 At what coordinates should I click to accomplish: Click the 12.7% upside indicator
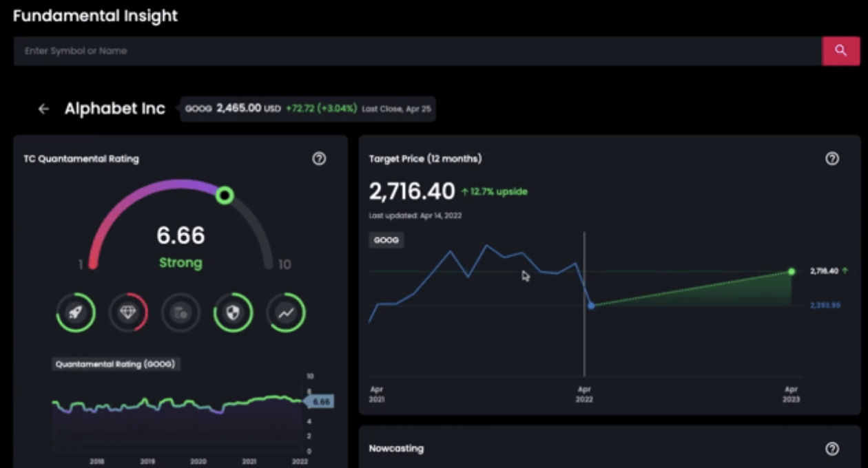coord(494,191)
